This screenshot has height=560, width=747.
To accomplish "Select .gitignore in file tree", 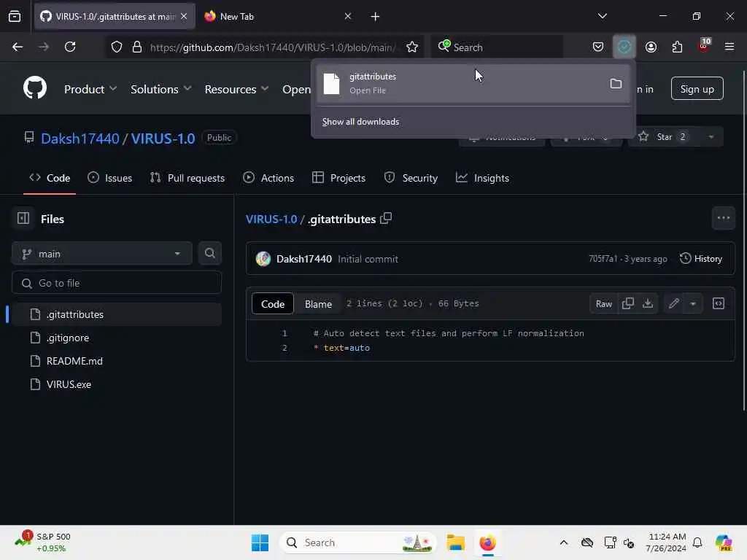I will click(x=117, y=338).
